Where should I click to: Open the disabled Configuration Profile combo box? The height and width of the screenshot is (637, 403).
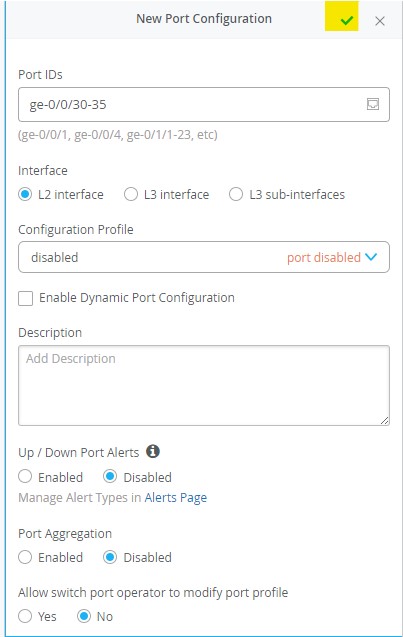204,257
